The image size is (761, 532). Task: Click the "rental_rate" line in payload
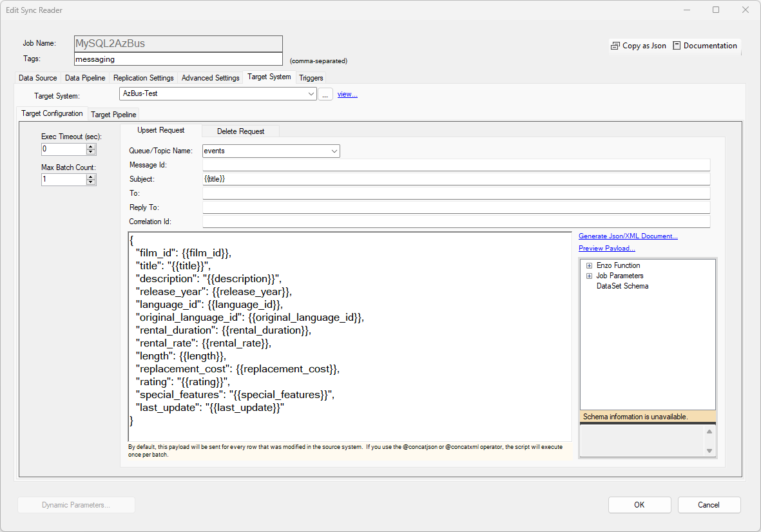pos(204,343)
